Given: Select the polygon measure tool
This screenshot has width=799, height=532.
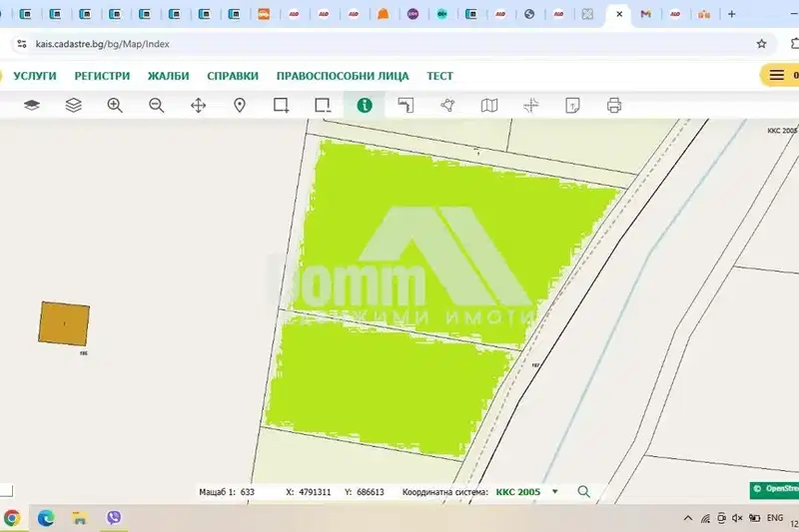Looking at the screenshot, I should click(447, 106).
